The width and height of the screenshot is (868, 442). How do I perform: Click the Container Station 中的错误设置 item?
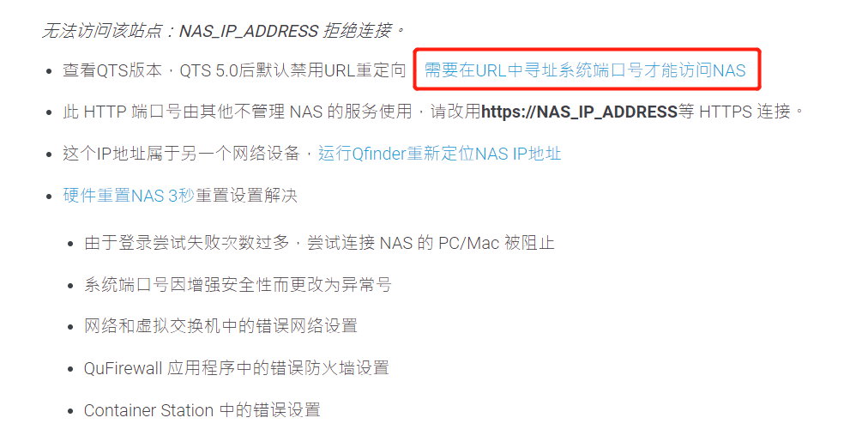[x=202, y=410]
